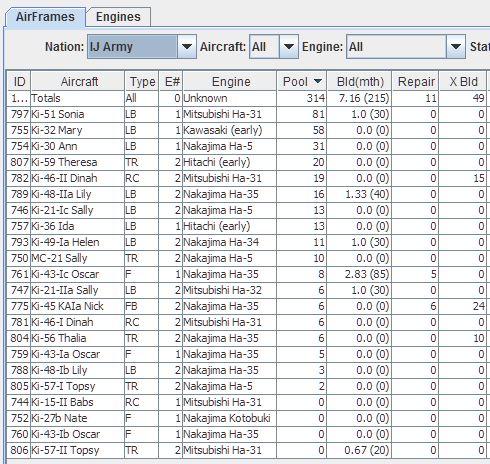Click Repair value 5 for Ki-43-Ic Oscar
The width and height of the screenshot is (490, 464).
(x=415, y=274)
